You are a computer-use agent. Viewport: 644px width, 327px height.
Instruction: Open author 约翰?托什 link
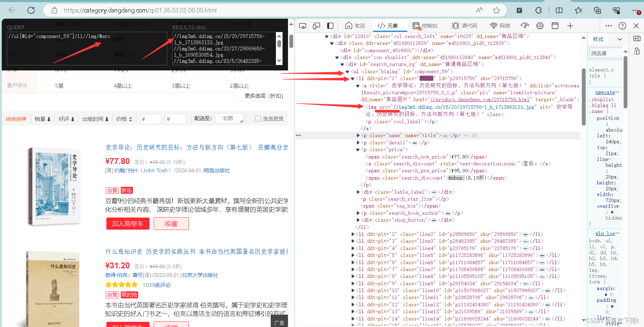[x=143, y=171]
